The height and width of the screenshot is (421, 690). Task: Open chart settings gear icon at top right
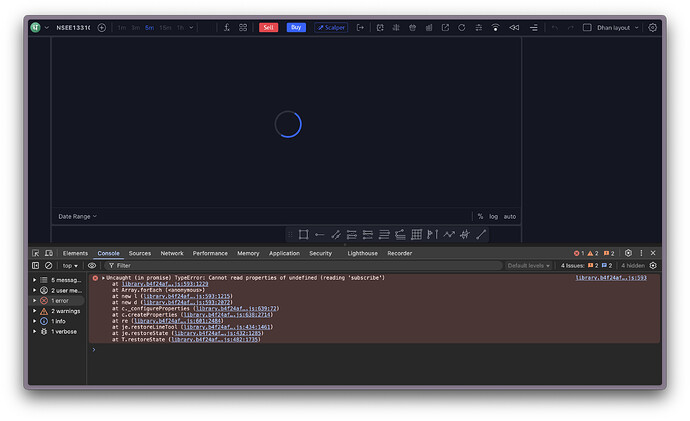[x=653, y=27]
